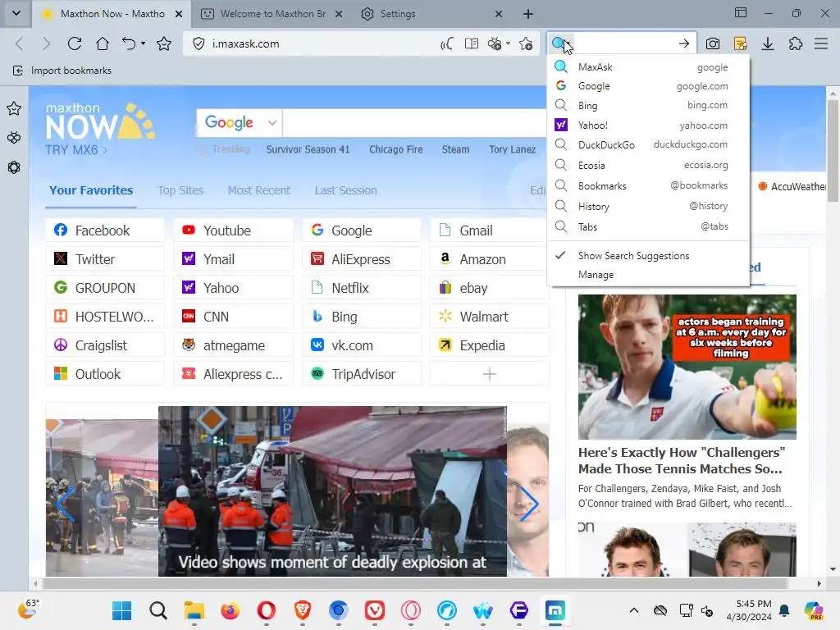Image resolution: width=840 pixels, height=630 pixels.
Task: Click the Opera icon in taskbar
Action: [267, 610]
